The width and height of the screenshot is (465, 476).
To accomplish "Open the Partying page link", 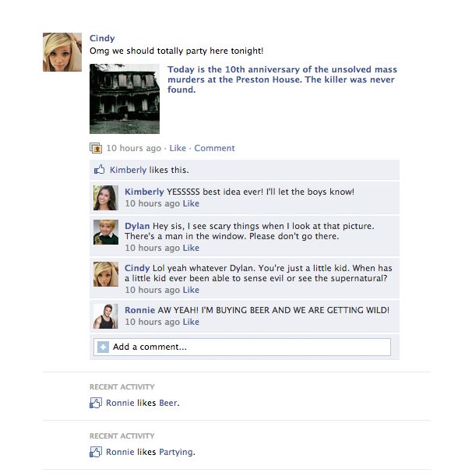I will [x=176, y=453].
